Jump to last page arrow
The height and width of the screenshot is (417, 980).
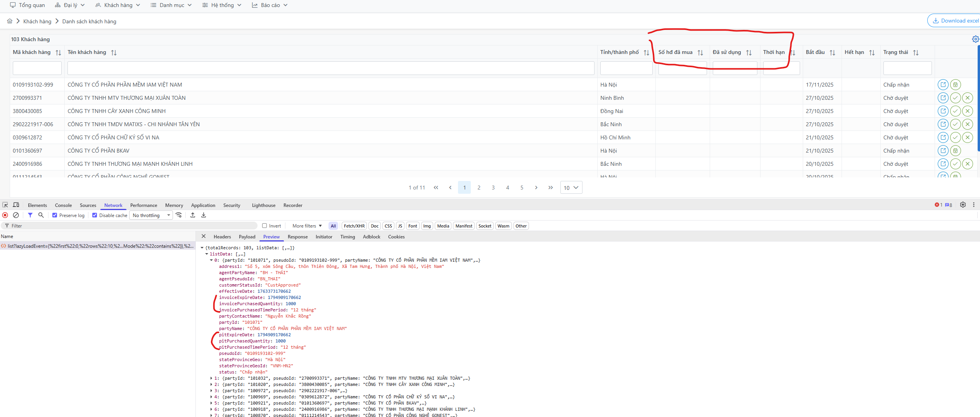pos(550,188)
